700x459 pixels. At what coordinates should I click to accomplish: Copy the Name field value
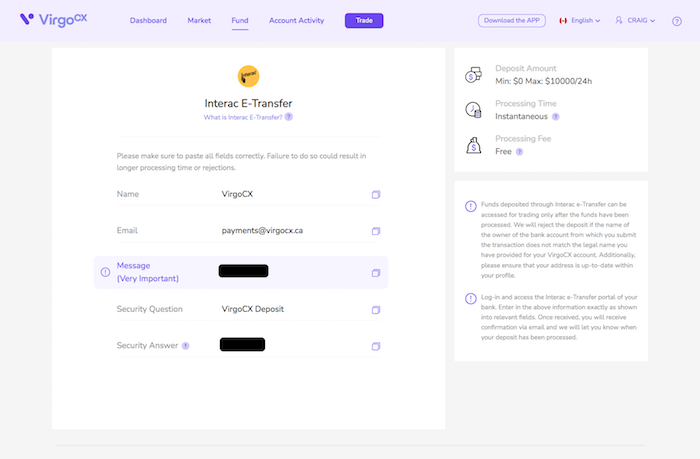(x=376, y=194)
